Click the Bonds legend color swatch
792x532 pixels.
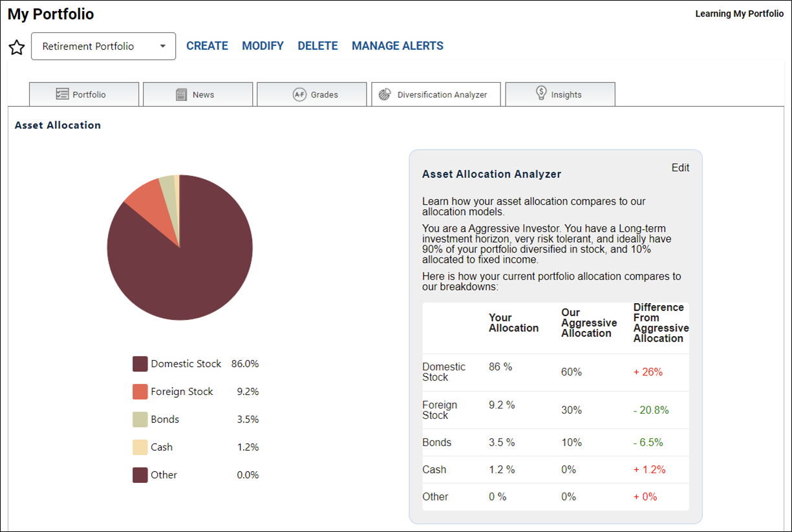pyautogui.click(x=140, y=420)
